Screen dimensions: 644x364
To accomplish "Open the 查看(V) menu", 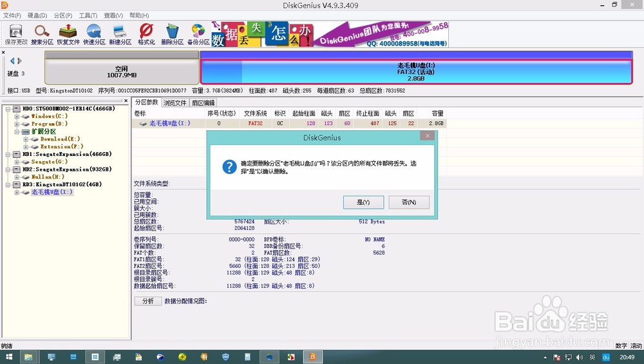I will (113, 15).
